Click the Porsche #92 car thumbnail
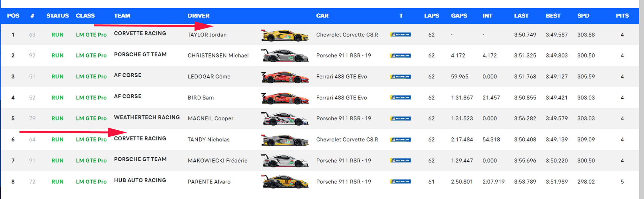The image size is (644, 199). click(285, 56)
